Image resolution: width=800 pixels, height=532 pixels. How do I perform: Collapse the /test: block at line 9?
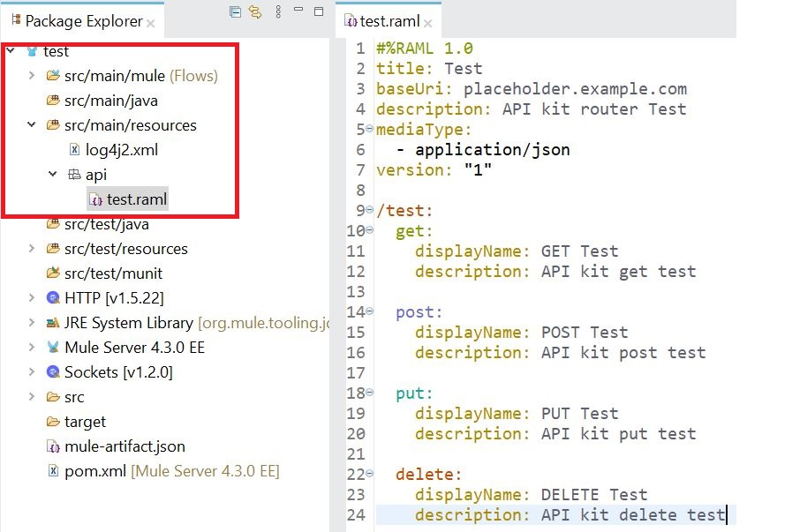[369, 211]
